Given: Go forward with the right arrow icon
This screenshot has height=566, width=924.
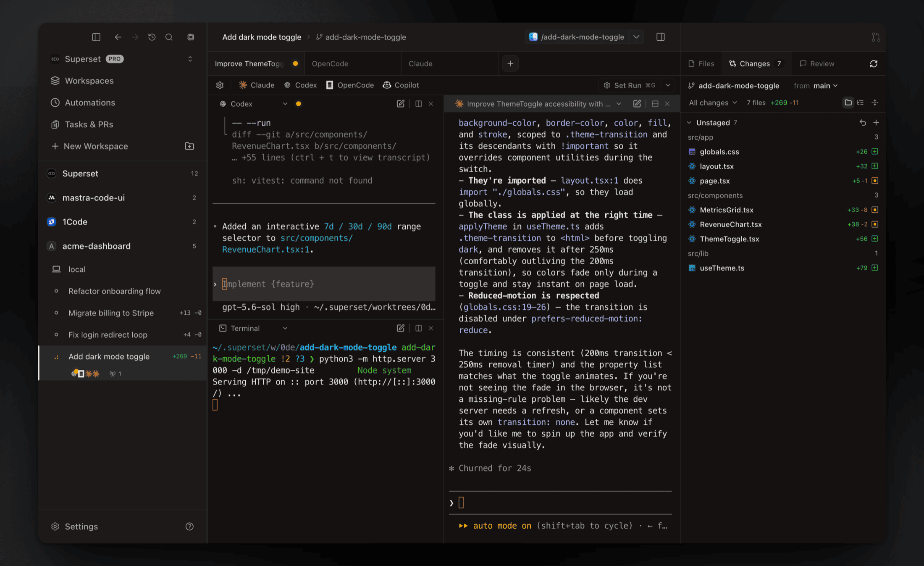Looking at the screenshot, I should click(x=135, y=37).
